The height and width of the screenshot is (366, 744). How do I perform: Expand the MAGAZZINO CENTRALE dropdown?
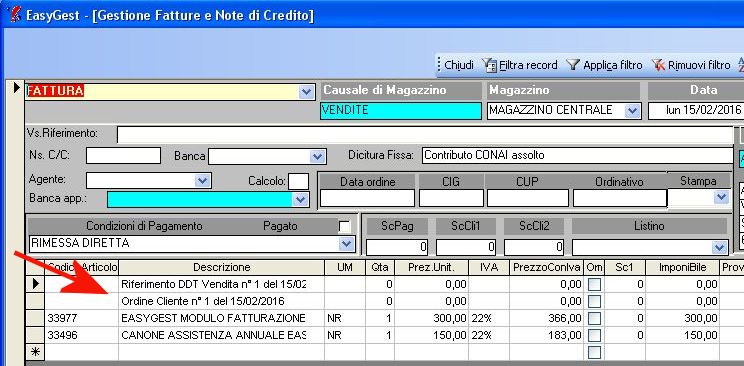pyautogui.click(x=632, y=111)
